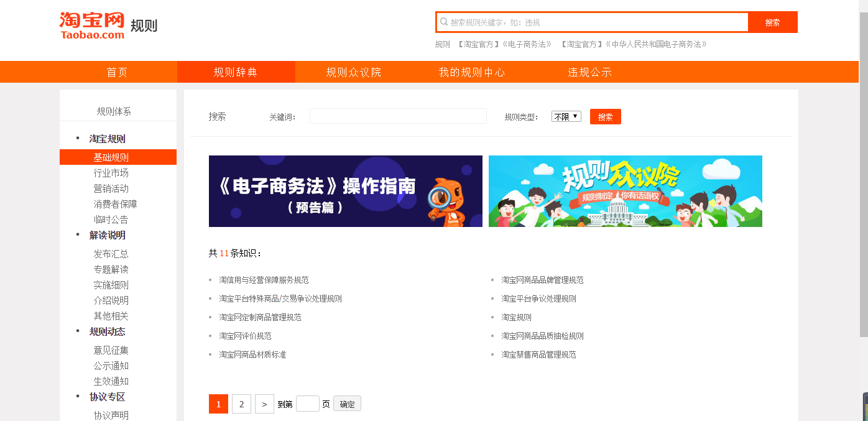868x421 pixels.
Task: Go to page 2 of results
Action: click(x=241, y=404)
